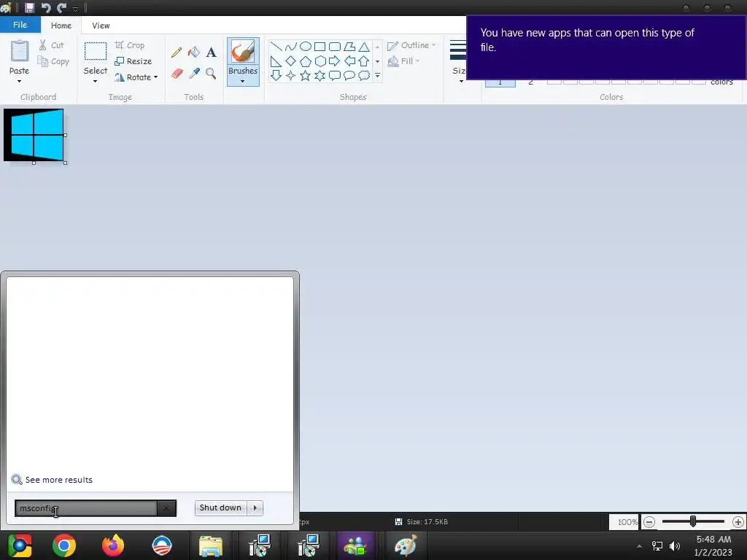Open the File Explorer taskbar icon
Viewport: 747px width, 560px height.
tap(211, 545)
